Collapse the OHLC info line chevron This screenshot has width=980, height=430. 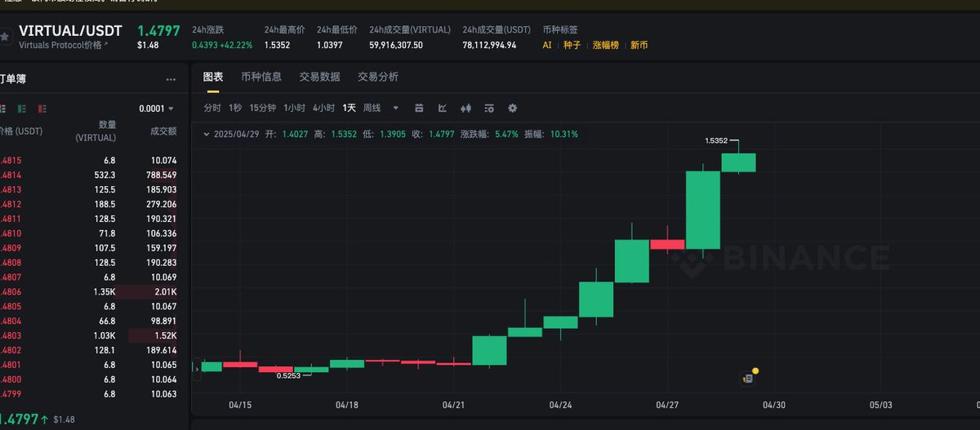pos(205,134)
